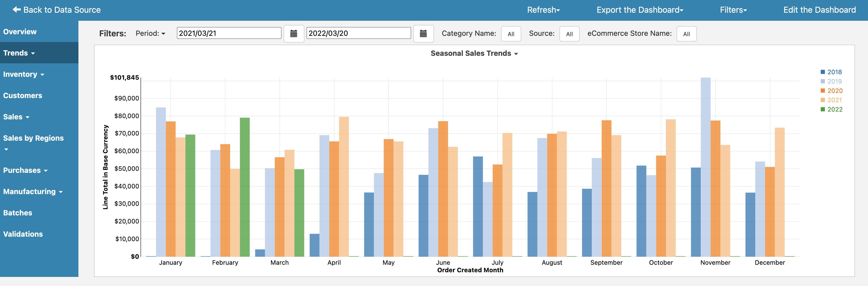
Task: Expand the Purchases sidebar menu
Action: (x=39, y=170)
